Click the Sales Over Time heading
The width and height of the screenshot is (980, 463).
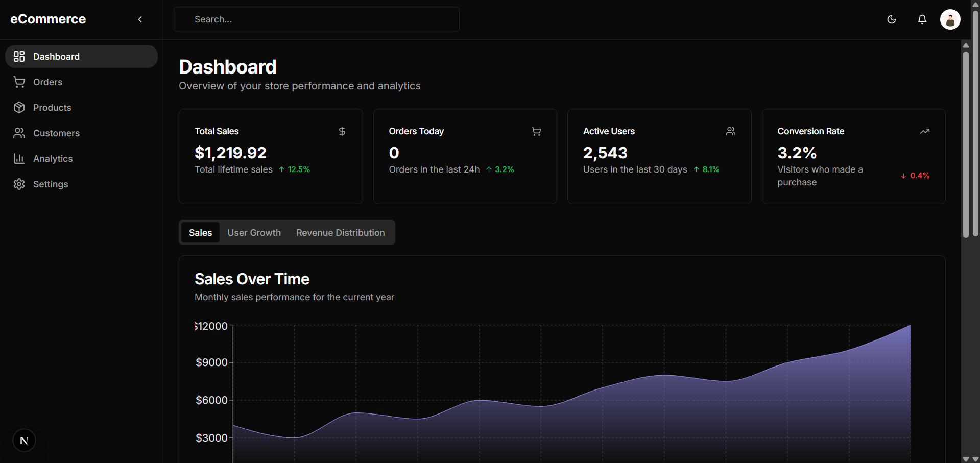252,279
